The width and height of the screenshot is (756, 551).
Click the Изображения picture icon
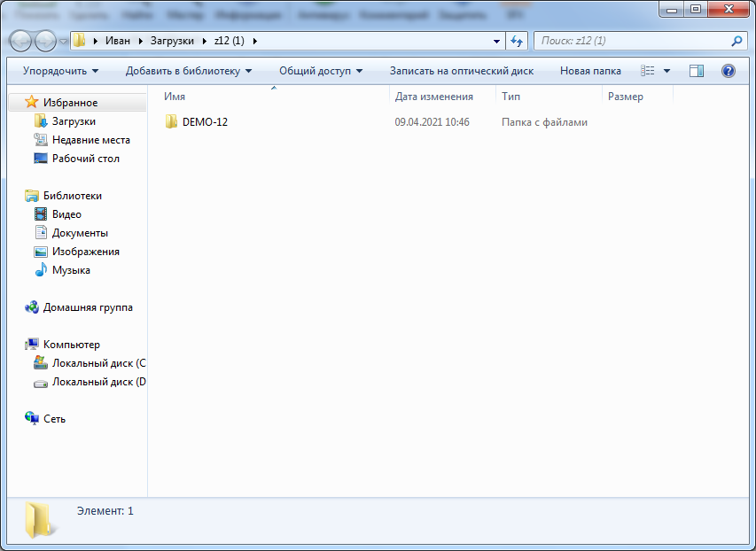coord(41,252)
